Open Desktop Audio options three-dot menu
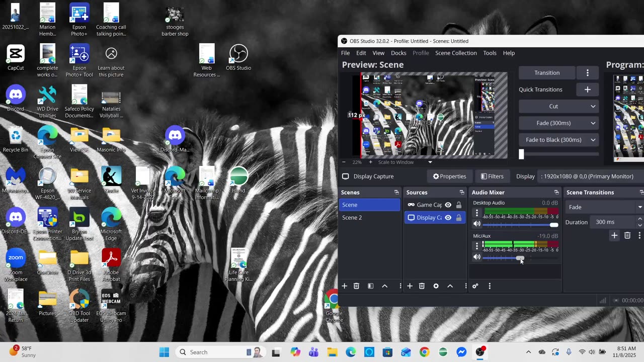 477,213
